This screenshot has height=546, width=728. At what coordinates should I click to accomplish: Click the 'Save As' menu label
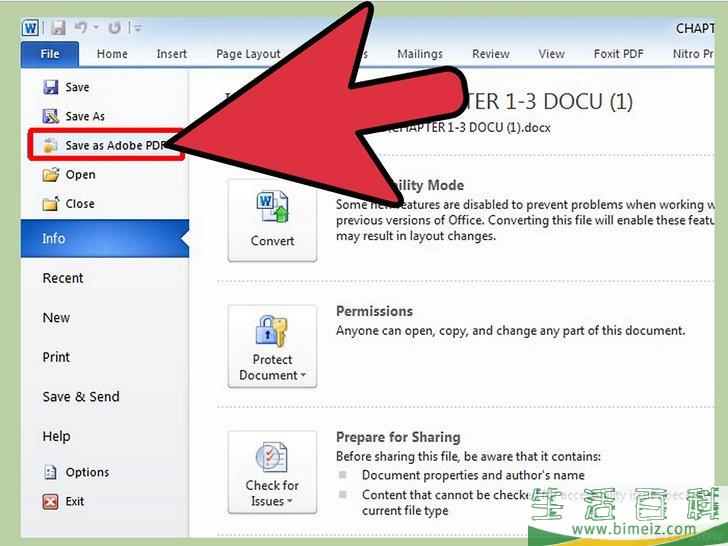[x=85, y=116]
